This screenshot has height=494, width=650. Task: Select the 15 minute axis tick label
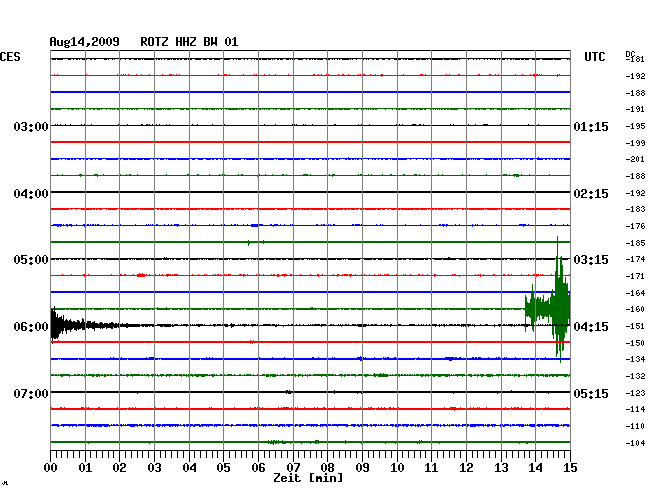coord(570,467)
